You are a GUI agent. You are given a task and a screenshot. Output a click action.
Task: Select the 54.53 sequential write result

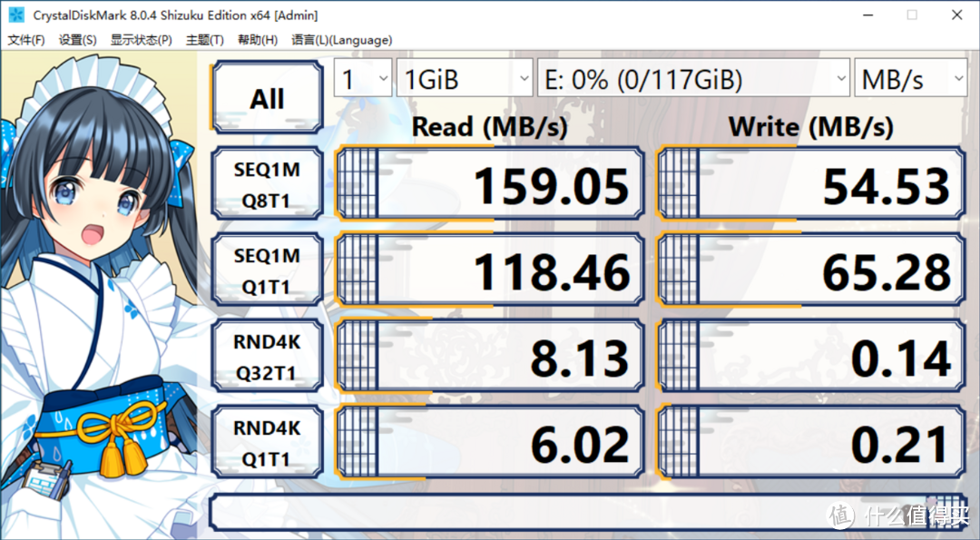(x=812, y=183)
